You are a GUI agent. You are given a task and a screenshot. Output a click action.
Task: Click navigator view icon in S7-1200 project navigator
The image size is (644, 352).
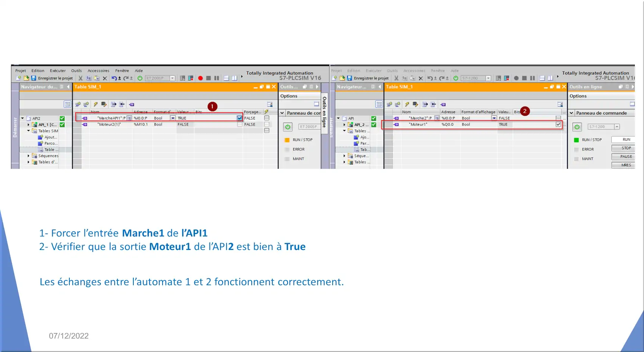(x=379, y=104)
